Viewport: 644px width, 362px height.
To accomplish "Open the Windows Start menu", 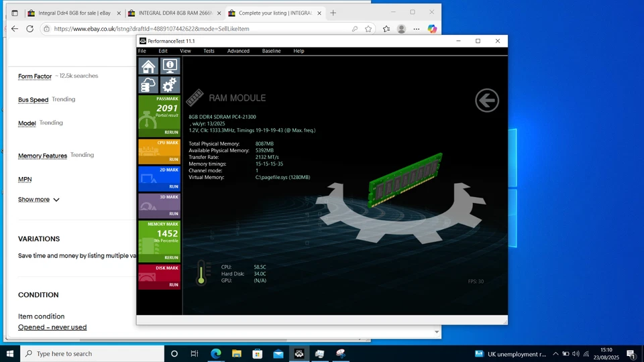I will (x=10, y=353).
